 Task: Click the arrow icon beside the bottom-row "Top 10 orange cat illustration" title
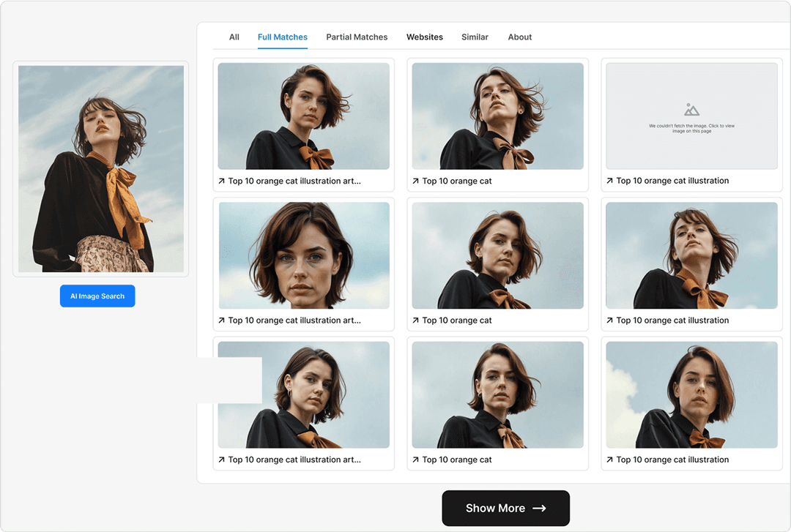coord(610,460)
